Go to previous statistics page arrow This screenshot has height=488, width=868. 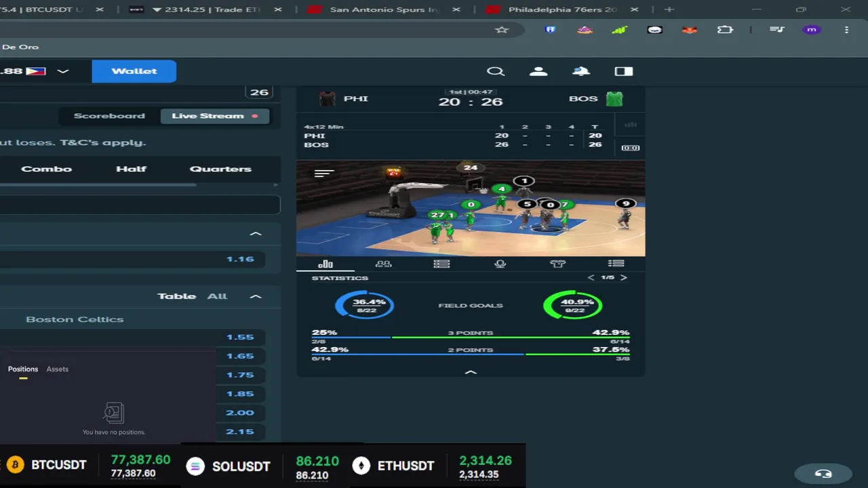pos(591,278)
